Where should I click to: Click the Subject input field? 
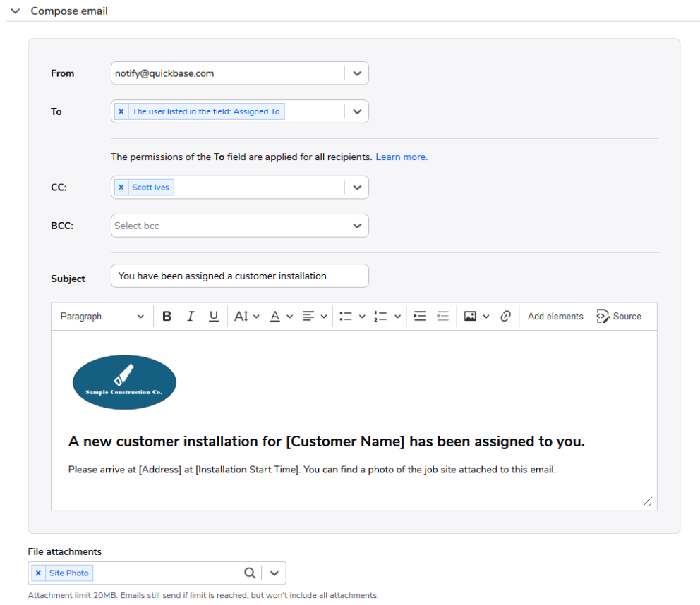tap(240, 276)
